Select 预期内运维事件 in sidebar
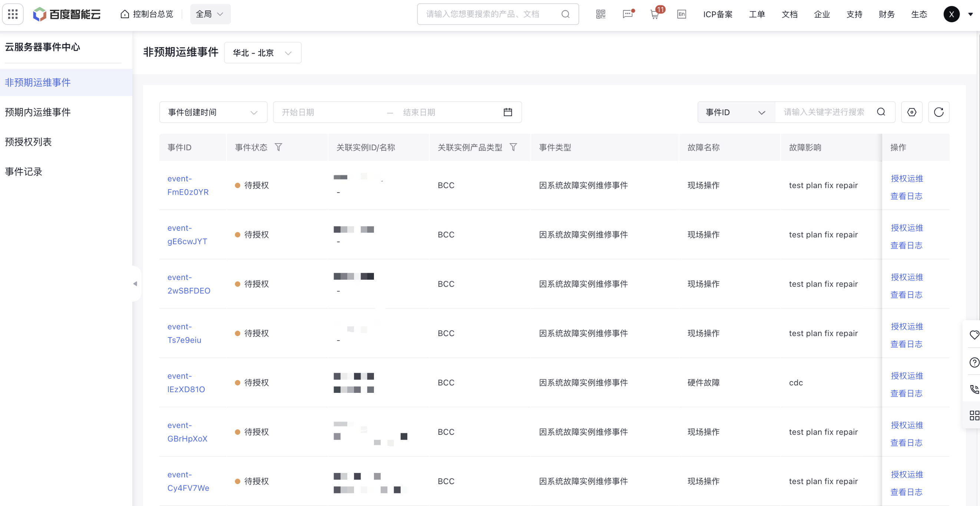980x506 pixels. pos(66,112)
